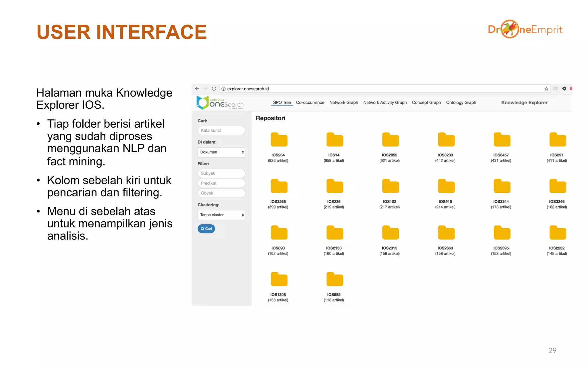The height and width of the screenshot is (368, 588).
Task: Click the Knowledge Explorer title link
Action: tap(524, 102)
